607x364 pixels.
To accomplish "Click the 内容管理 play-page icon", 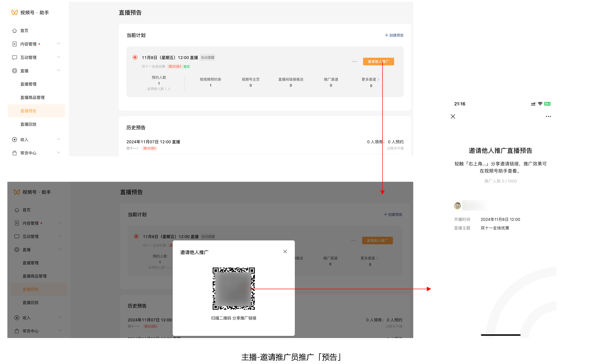I will click(15, 44).
